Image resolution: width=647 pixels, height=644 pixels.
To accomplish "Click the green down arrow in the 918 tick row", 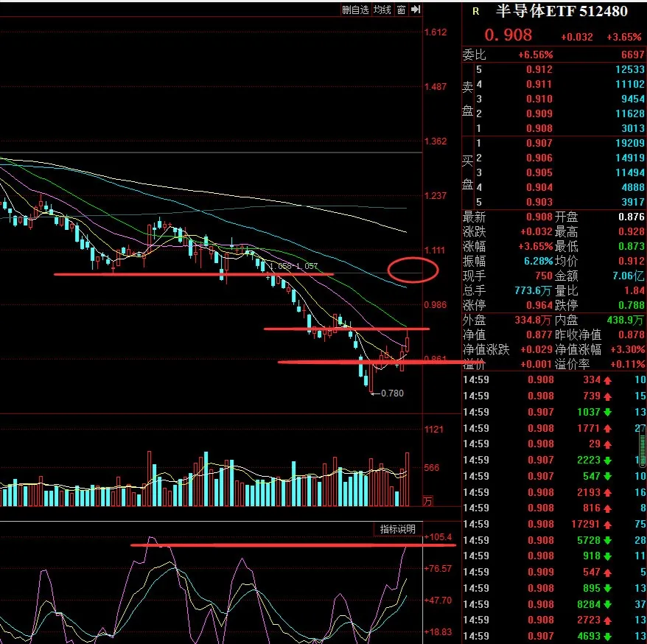I will click(x=607, y=556).
